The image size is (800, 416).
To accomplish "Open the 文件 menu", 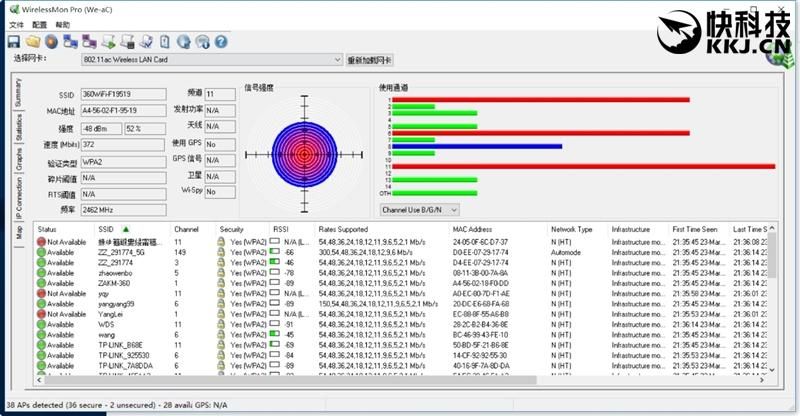I will click(16, 25).
